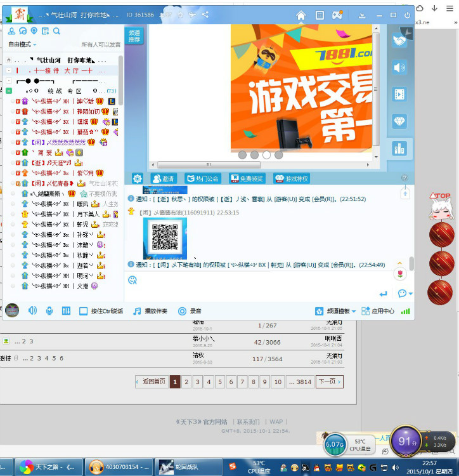Viewport: 459px width, 476px height.
Task: Open the 免费领奖 tab
Action: (x=247, y=178)
